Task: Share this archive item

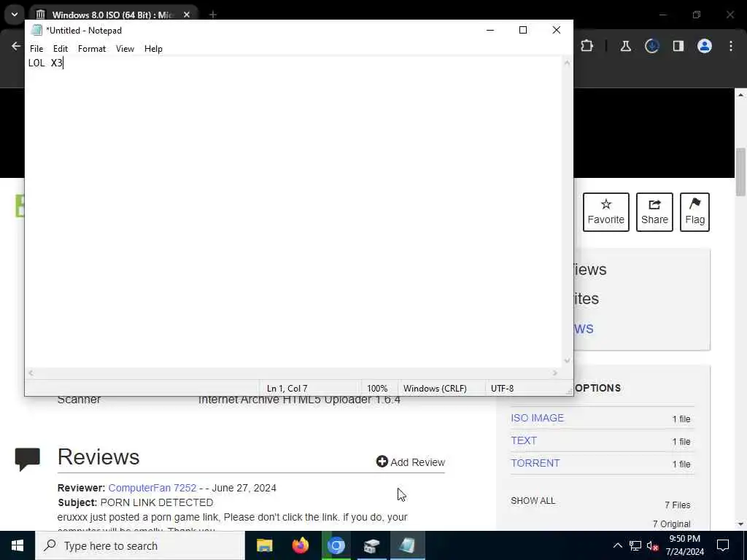Action: (654, 212)
